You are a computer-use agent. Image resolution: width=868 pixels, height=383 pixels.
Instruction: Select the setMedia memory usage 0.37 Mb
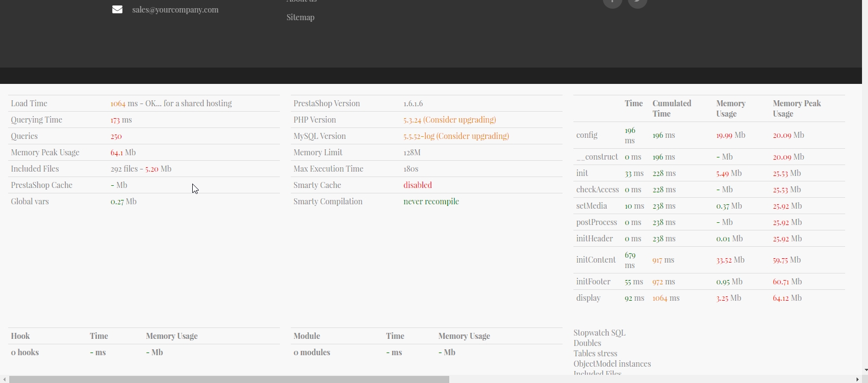click(729, 206)
